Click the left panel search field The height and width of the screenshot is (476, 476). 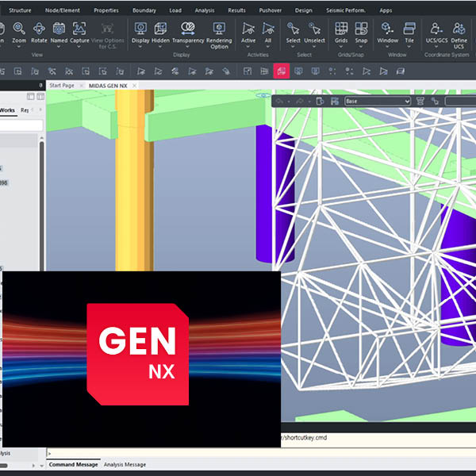[21, 125]
